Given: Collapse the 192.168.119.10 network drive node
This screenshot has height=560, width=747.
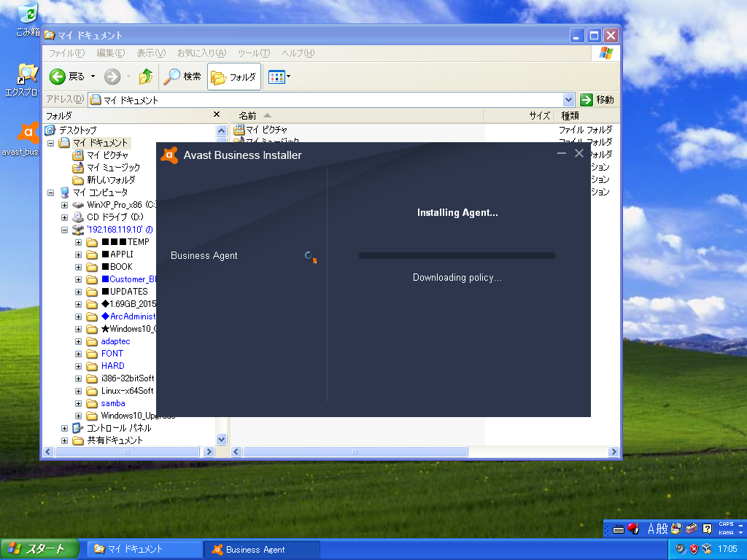Looking at the screenshot, I should (x=64, y=230).
